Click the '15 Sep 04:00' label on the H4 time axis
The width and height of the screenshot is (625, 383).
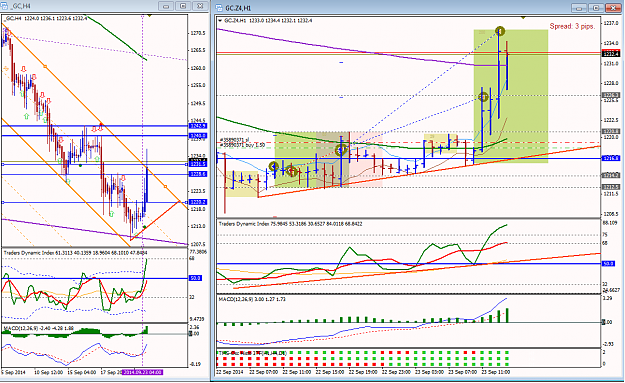coord(82,372)
